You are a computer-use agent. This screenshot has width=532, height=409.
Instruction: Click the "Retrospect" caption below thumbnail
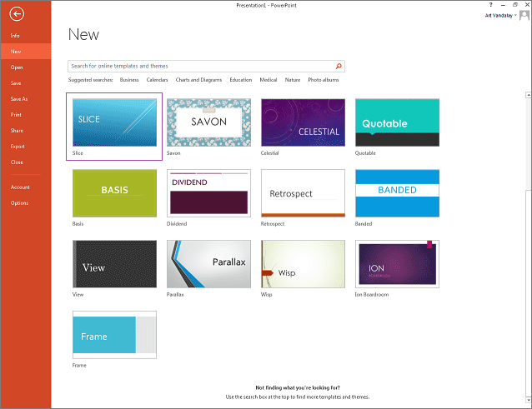273,223
